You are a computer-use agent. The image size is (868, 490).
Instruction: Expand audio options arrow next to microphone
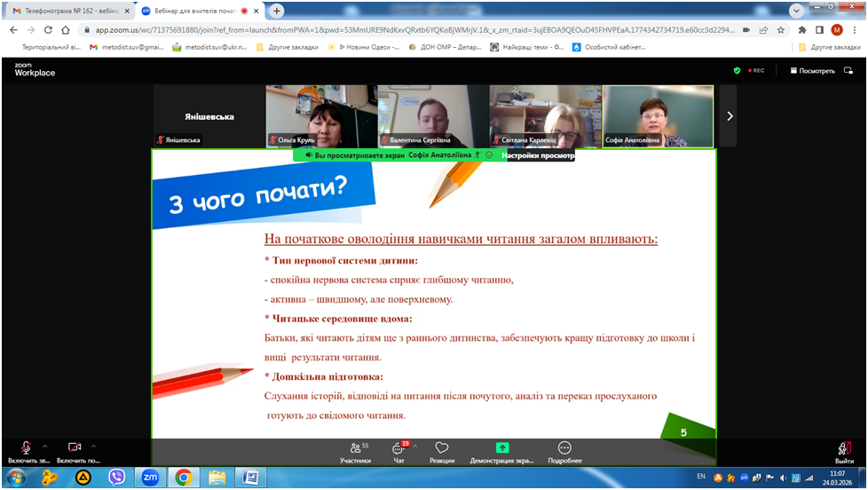tap(44, 447)
